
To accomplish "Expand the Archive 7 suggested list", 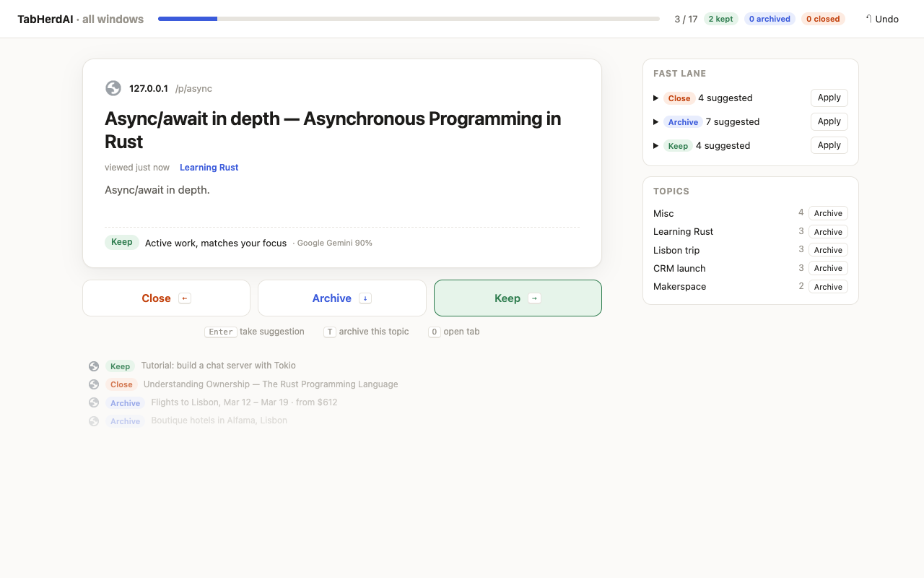I will [x=656, y=122].
